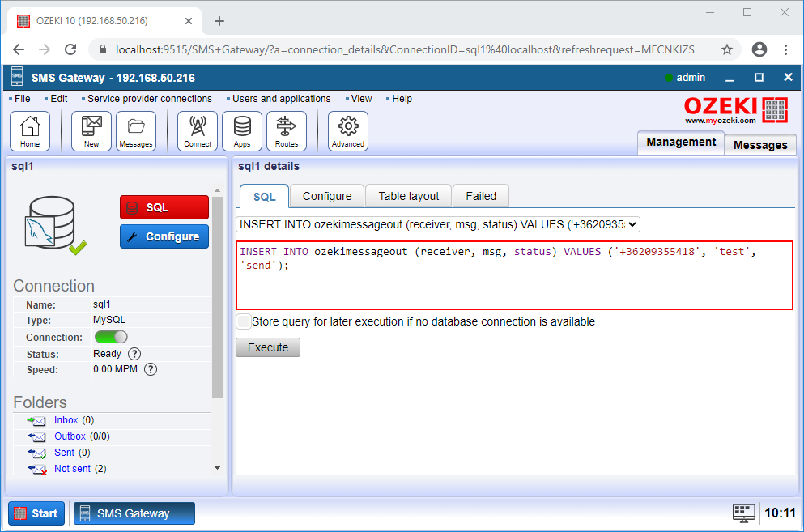Open the Routes signpost toolbar icon
This screenshot has height=532, width=804.
(287, 131)
